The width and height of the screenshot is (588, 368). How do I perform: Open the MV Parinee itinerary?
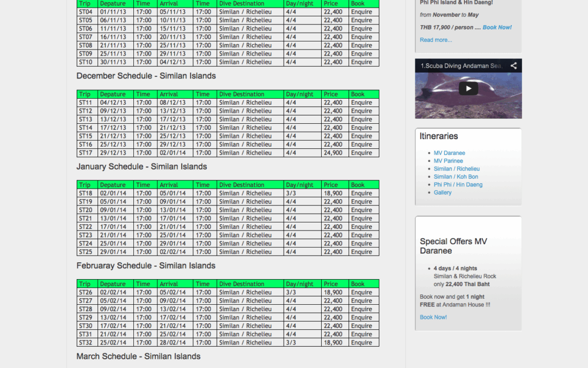coord(448,161)
